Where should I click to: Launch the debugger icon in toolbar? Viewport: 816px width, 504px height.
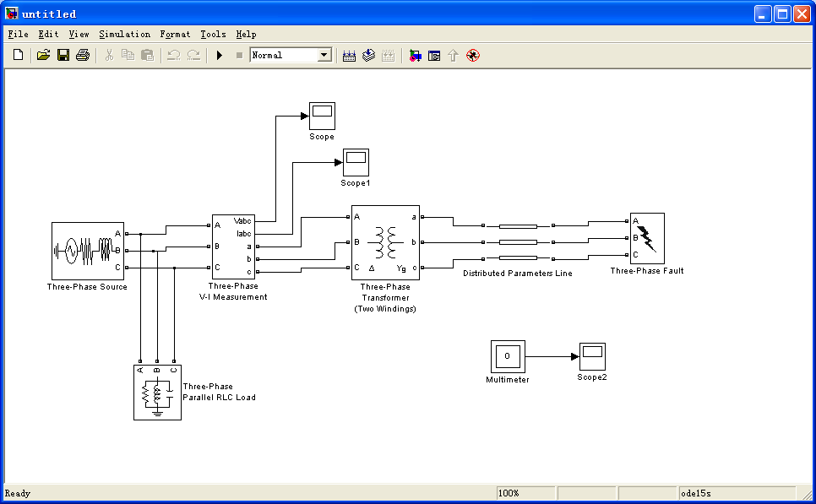point(473,56)
